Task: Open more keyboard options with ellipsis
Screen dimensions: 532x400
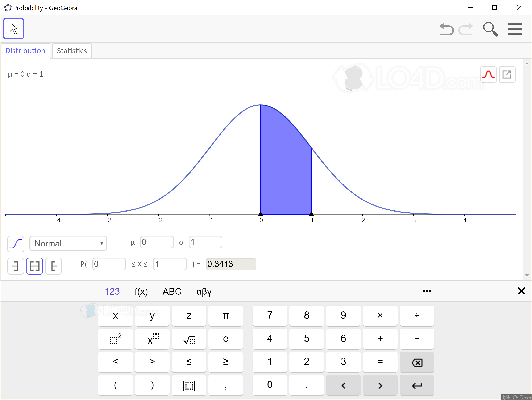Action: click(427, 291)
